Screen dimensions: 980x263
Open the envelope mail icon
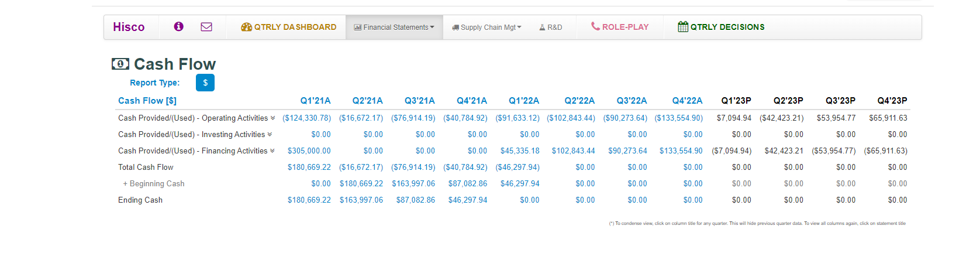pos(206,26)
